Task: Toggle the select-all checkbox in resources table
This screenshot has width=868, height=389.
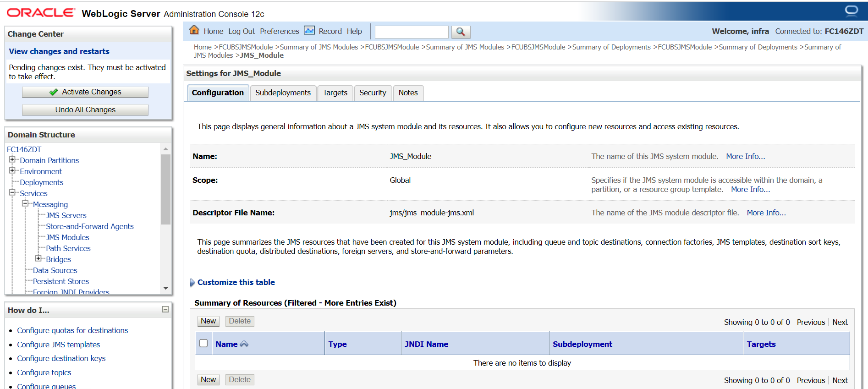Action: point(203,343)
